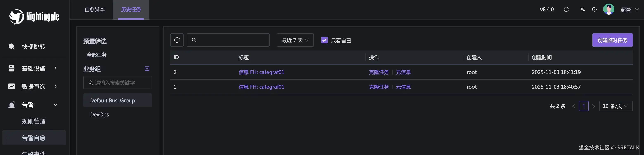Click the clock icon near version v8.4.0
The image size is (644, 155).
(566, 10)
